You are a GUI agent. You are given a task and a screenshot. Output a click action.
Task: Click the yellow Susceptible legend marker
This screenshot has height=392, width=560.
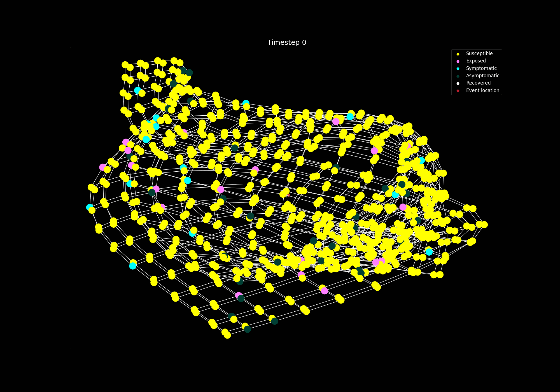(458, 54)
